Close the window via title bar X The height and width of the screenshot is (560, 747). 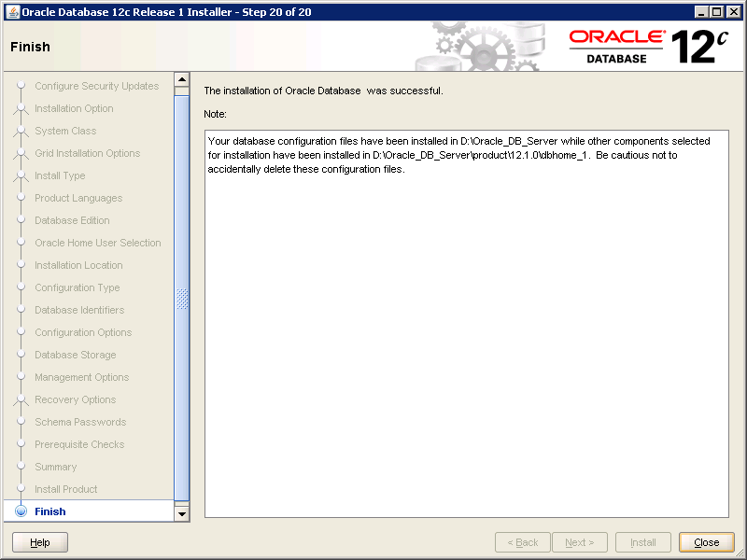tap(734, 12)
